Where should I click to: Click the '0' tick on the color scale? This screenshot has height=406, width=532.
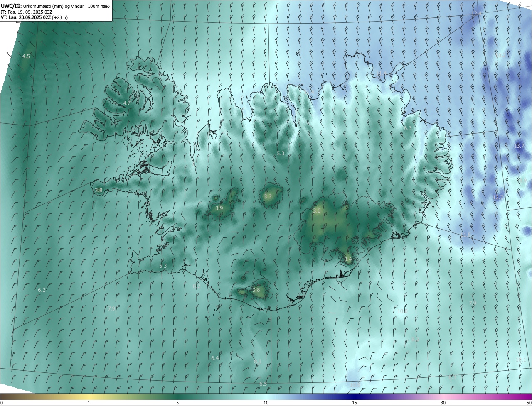(2, 403)
